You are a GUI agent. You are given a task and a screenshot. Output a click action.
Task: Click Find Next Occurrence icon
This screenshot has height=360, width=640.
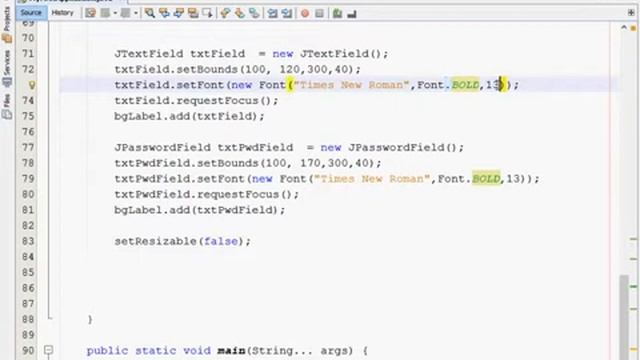(178, 13)
